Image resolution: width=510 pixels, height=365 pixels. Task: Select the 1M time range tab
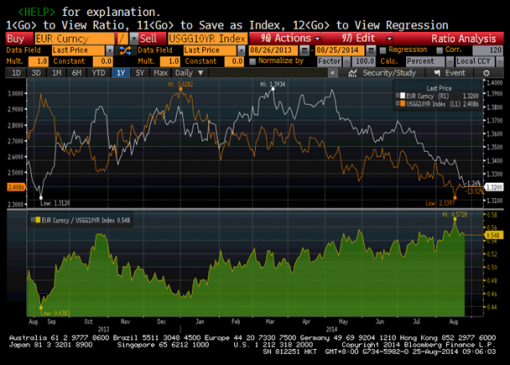[57, 73]
